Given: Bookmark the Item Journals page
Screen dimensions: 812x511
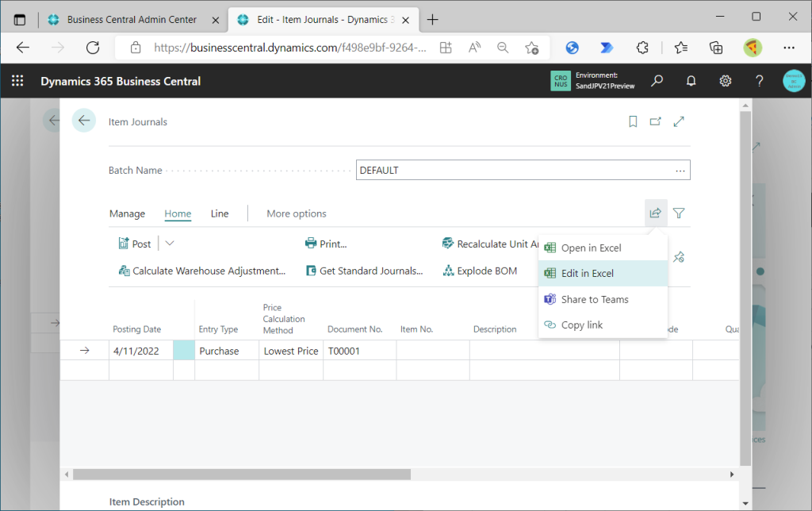Looking at the screenshot, I should 632,121.
